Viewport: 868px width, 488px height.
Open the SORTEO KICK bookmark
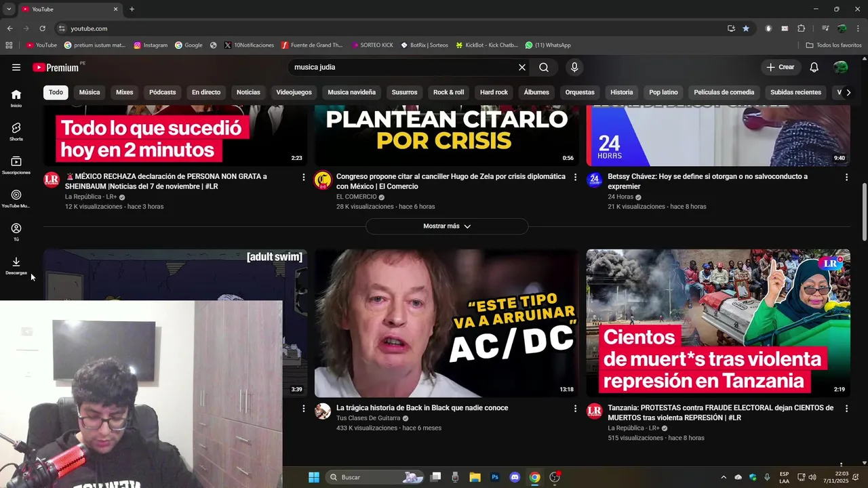[x=372, y=45]
